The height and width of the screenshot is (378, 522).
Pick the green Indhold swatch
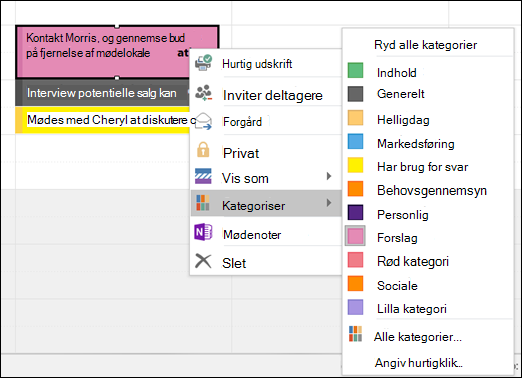point(355,70)
